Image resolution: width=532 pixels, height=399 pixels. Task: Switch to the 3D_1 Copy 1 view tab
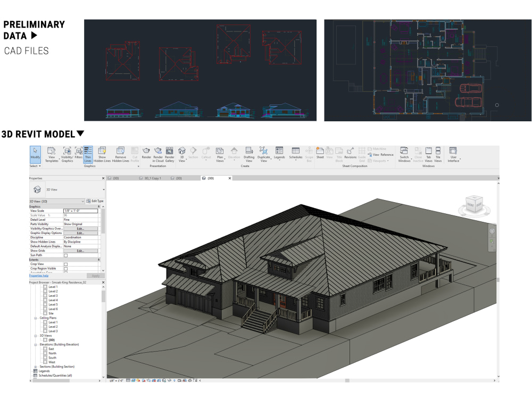[151, 177]
